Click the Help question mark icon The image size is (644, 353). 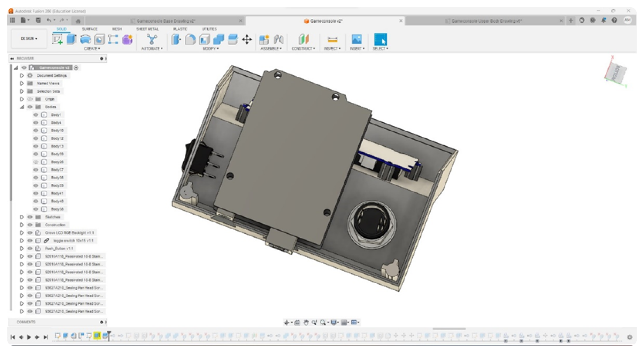614,20
